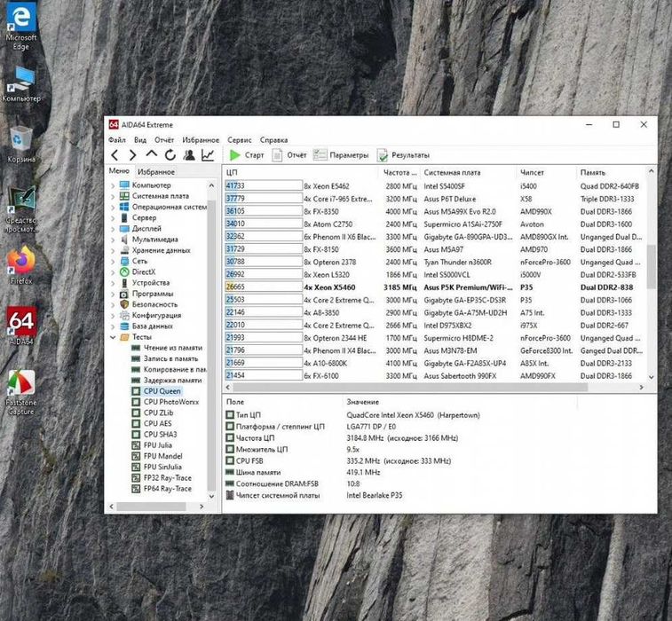This screenshot has height=621, width=672.
Task: Select Конфигурация in the tree
Action: [156, 315]
